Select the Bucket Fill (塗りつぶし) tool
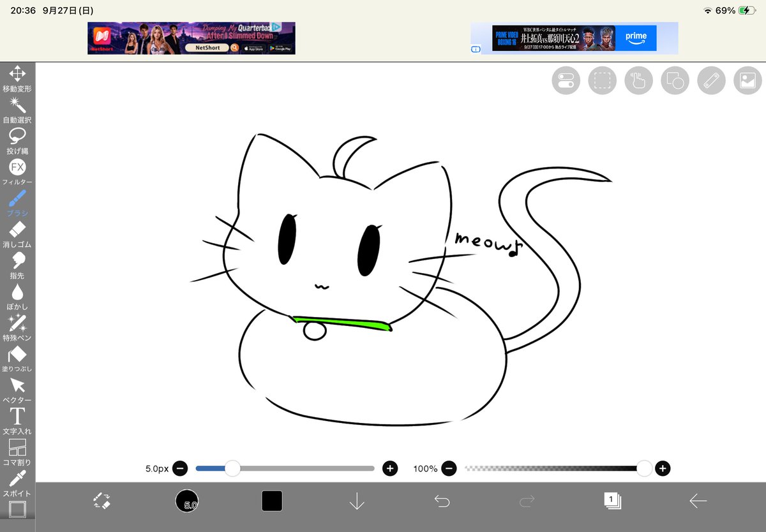This screenshot has width=766, height=532. (x=17, y=360)
